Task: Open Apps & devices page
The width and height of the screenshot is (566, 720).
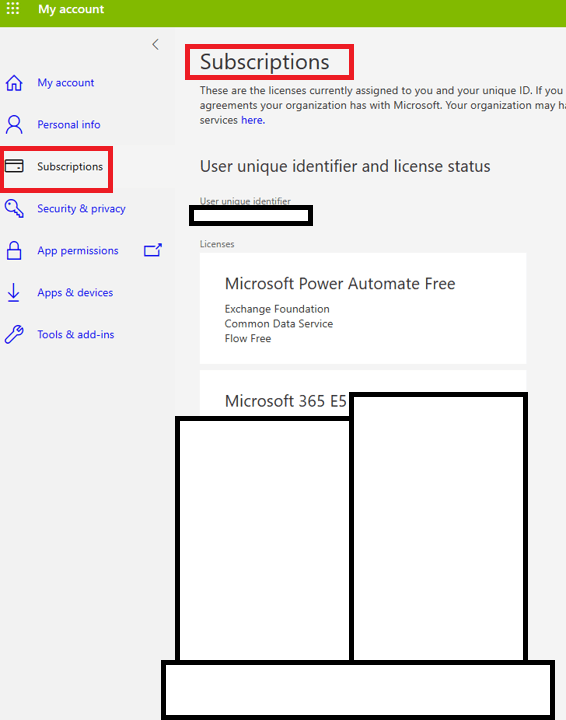Action: coord(75,292)
